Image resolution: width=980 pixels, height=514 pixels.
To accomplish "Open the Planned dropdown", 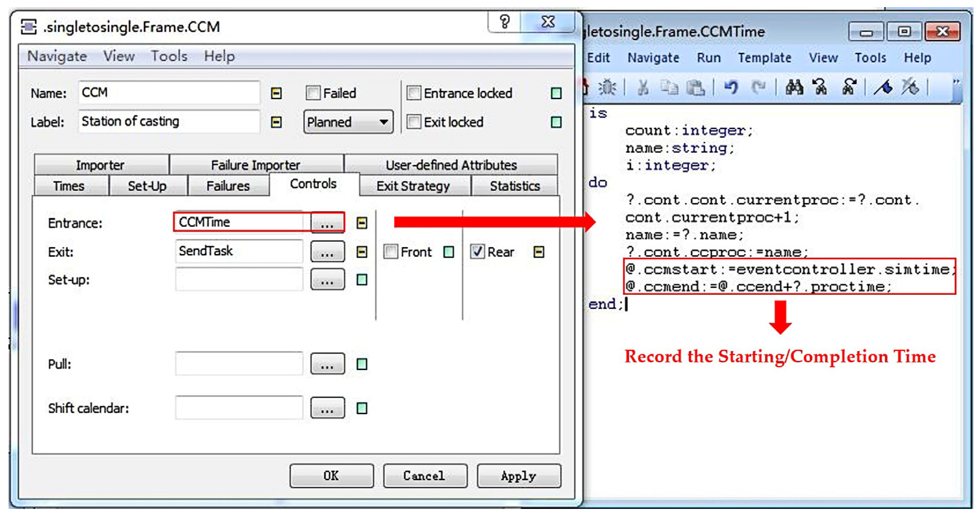I will (x=348, y=122).
